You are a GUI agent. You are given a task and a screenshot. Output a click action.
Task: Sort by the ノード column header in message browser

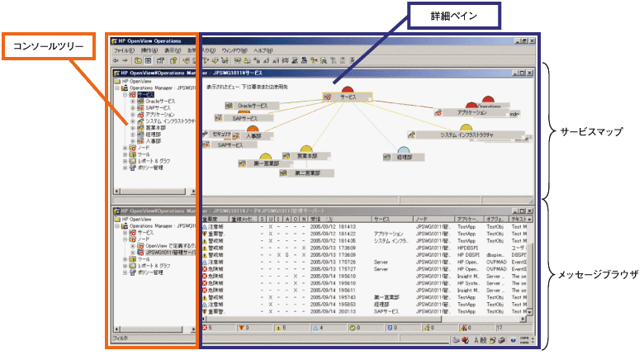(x=434, y=220)
